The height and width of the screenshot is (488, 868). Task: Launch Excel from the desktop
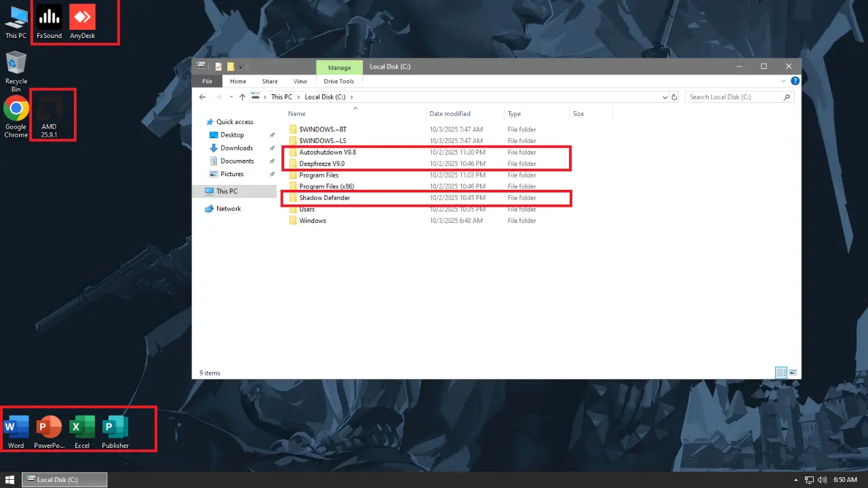pos(82,432)
